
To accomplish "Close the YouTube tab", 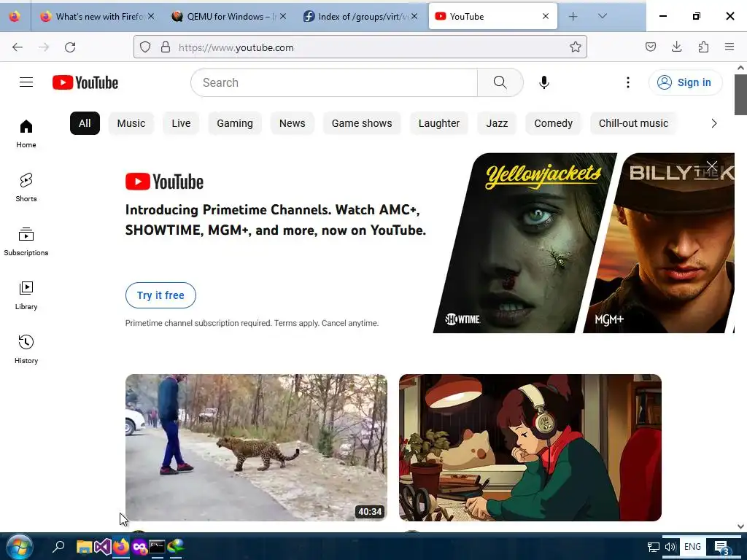I will pyautogui.click(x=546, y=16).
